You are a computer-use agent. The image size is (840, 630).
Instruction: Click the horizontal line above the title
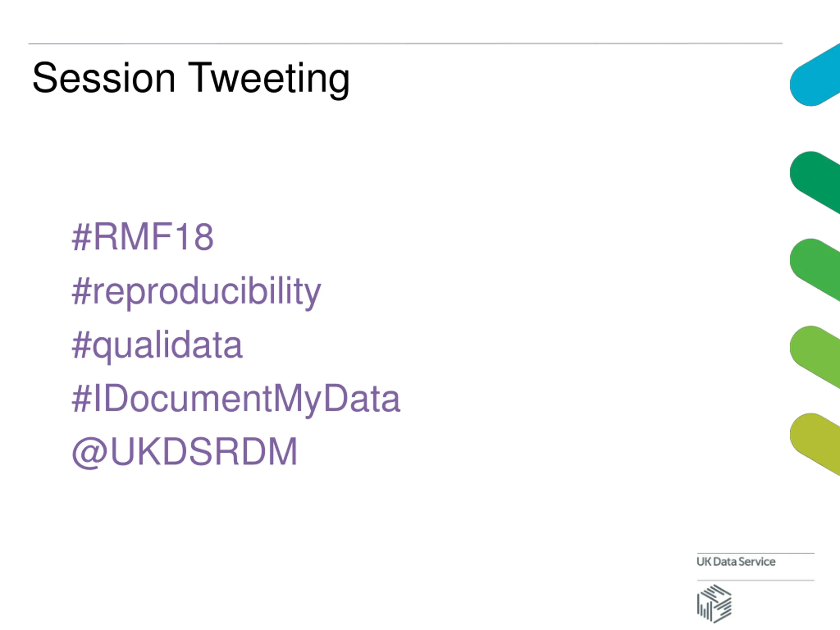click(x=405, y=44)
